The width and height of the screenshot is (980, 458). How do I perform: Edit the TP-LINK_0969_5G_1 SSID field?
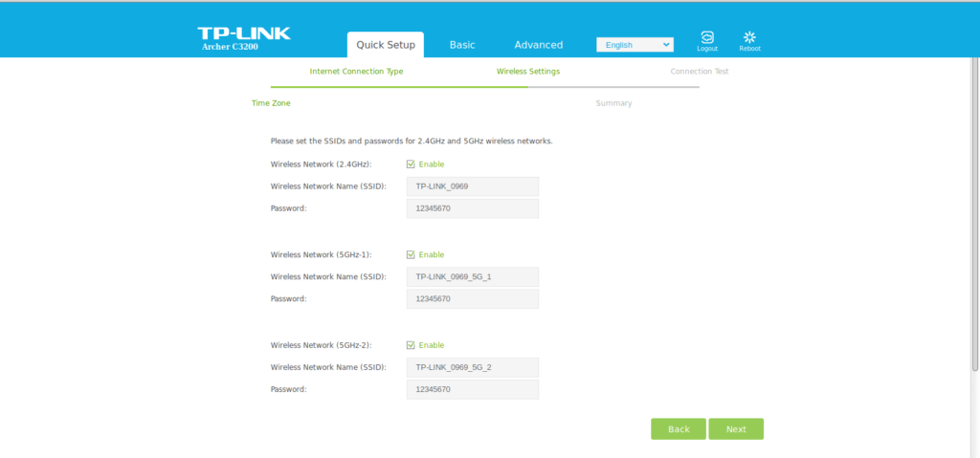pyautogui.click(x=472, y=277)
